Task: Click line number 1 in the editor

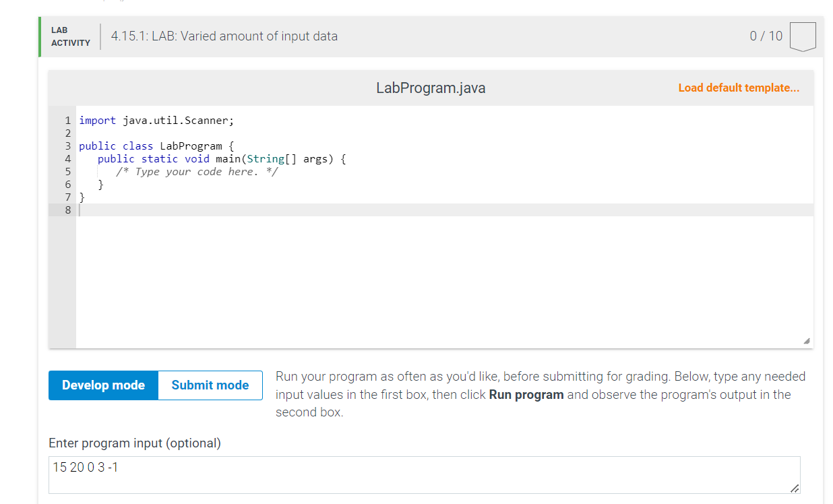Action: (x=67, y=120)
